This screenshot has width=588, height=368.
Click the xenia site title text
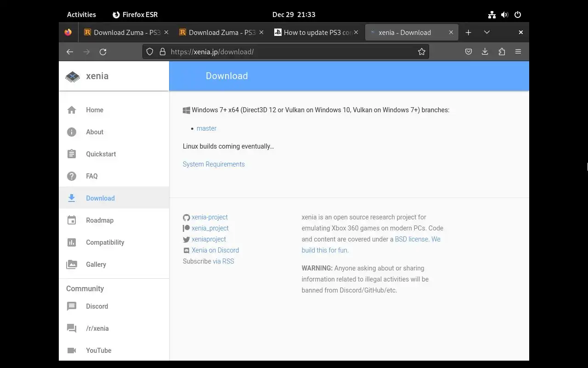pos(97,76)
